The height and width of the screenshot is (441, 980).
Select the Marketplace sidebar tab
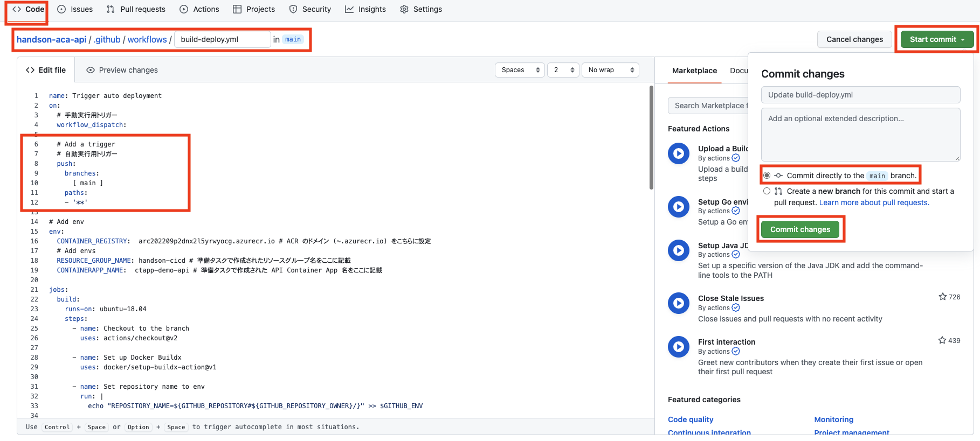click(x=694, y=71)
